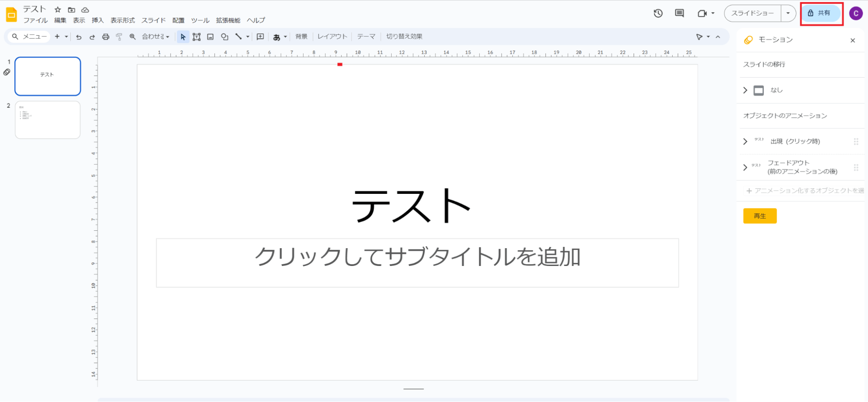
Task: Expand the フェードアウト animation entry
Action: 745,167
